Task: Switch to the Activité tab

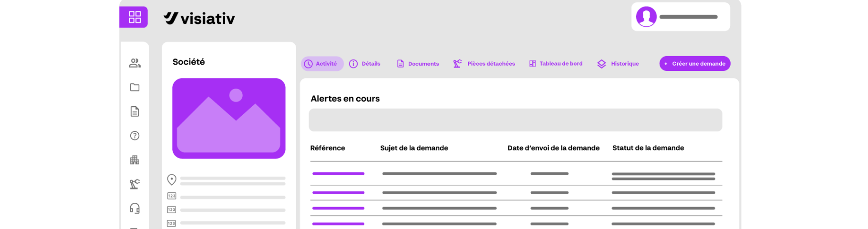Action: (322, 64)
